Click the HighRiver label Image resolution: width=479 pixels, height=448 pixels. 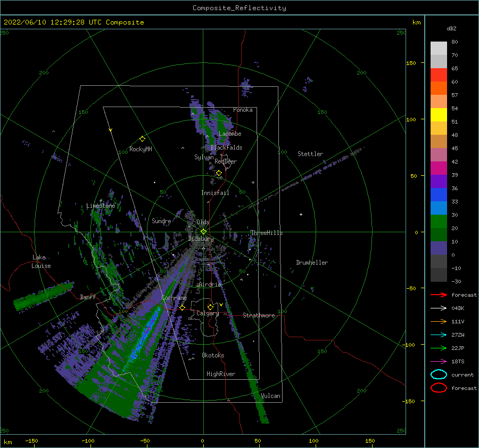221,374
